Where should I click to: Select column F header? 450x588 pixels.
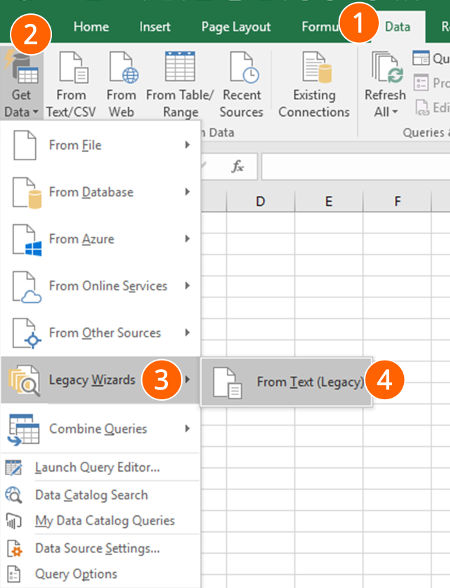[x=398, y=201]
